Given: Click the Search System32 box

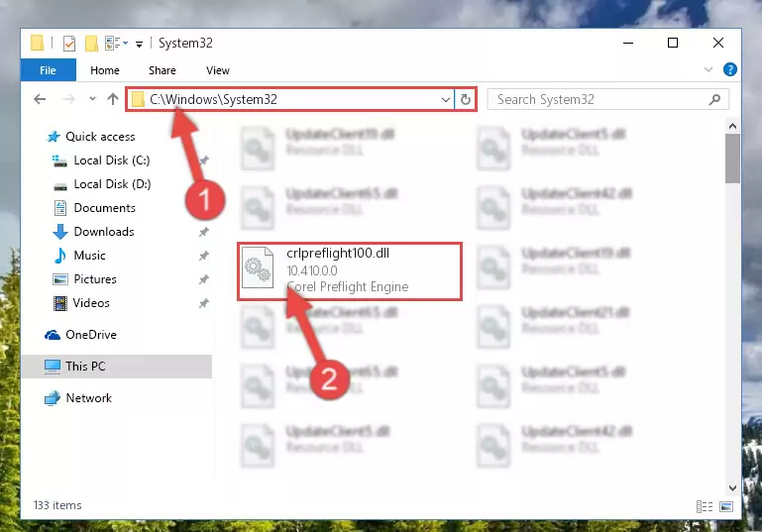Looking at the screenshot, I should (x=608, y=100).
